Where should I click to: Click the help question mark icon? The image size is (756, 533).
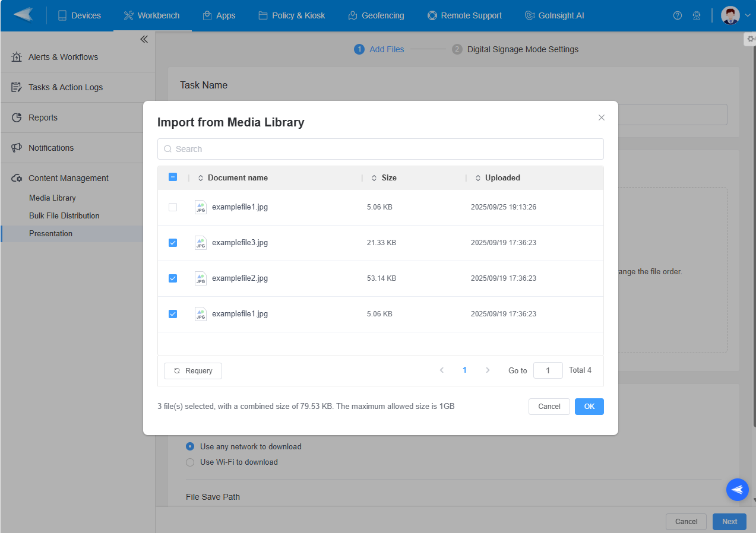tap(677, 15)
